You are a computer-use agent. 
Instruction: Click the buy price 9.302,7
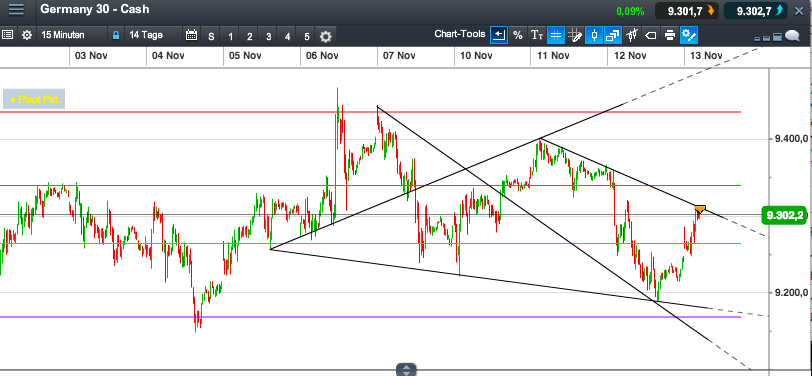point(756,10)
